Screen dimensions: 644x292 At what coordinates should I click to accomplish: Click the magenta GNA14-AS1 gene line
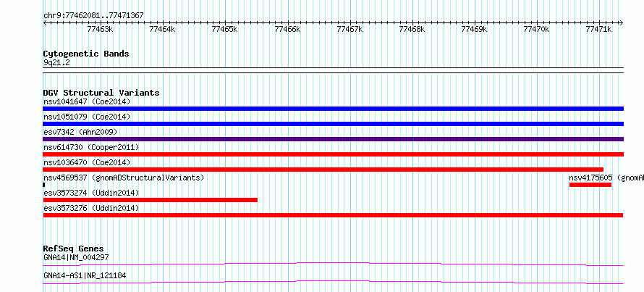click(x=333, y=282)
